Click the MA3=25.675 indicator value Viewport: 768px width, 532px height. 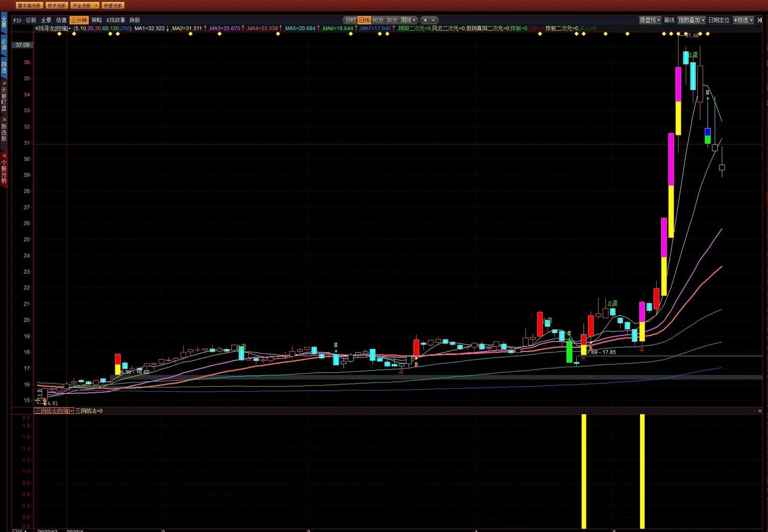pyautogui.click(x=225, y=29)
